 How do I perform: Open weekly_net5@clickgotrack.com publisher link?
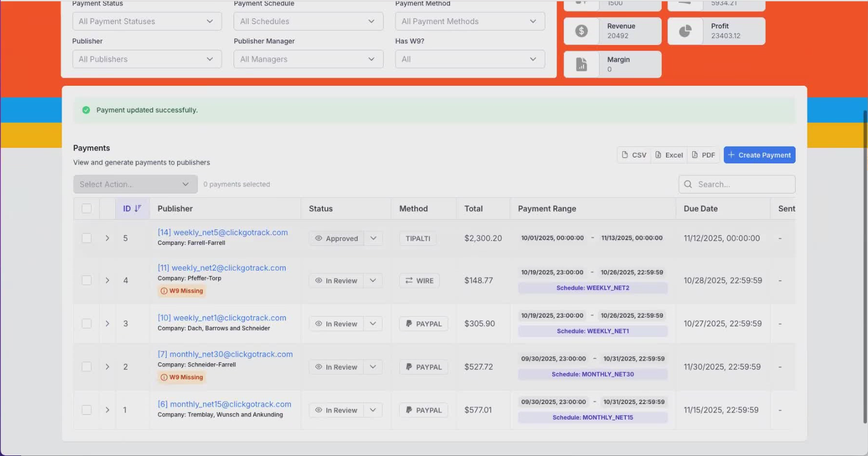pyautogui.click(x=222, y=233)
